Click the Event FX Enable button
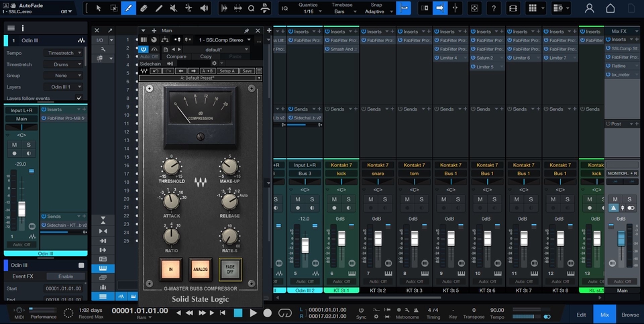Image resolution: width=644 pixels, height=324 pixels. [x=66, y=276]
